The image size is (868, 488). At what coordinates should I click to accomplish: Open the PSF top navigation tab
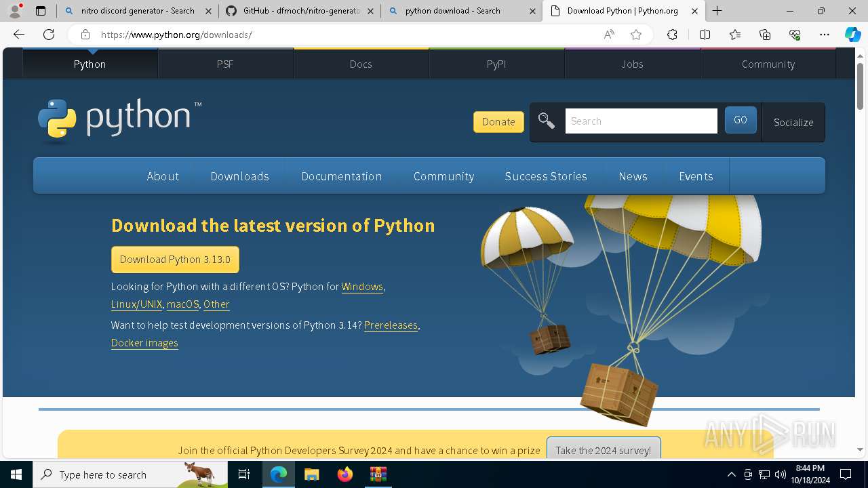(225, 64)
